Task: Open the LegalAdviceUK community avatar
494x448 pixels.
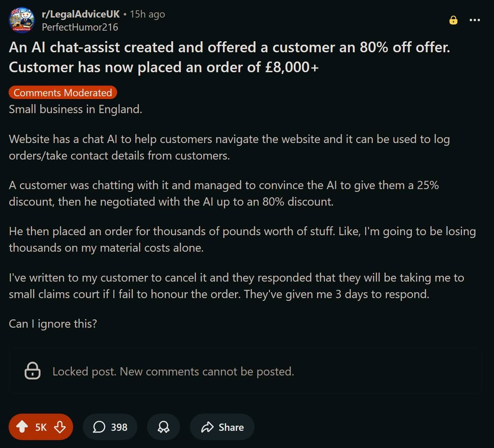Action: pos(22,20)
